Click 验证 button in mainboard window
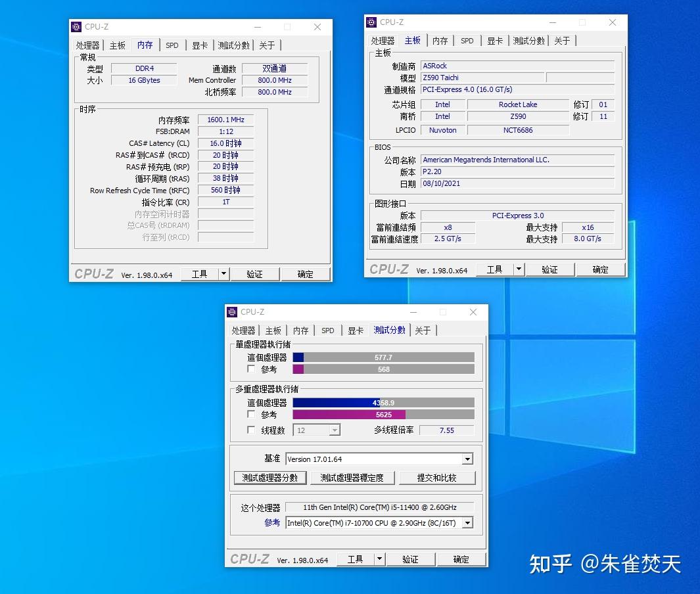The image size is (700, 594). [x=549, y=269]
